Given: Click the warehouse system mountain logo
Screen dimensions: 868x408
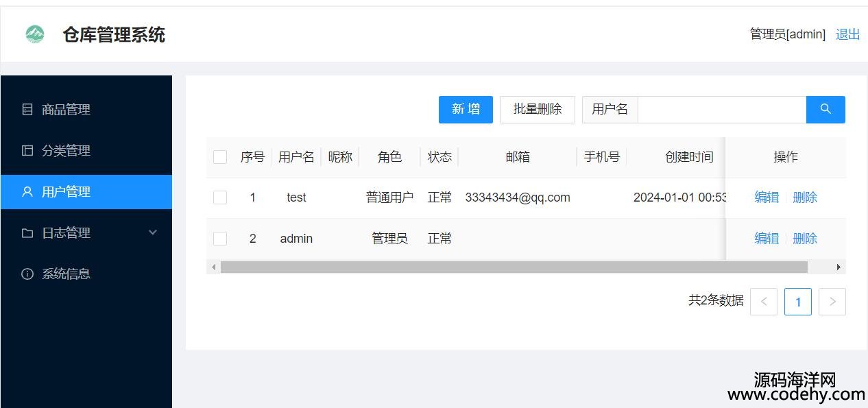Looking at the screenshot, I should tap(35, 34).
